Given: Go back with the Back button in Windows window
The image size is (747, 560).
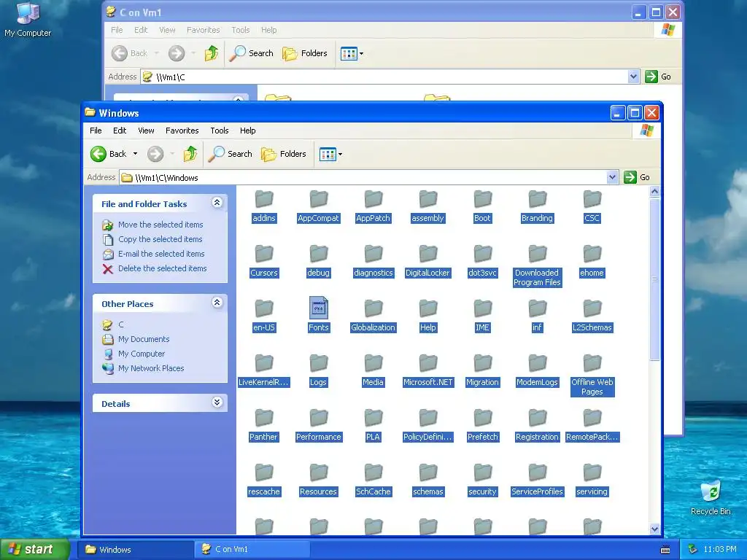Looking at the screenshot, I should [x=109, y=154].
